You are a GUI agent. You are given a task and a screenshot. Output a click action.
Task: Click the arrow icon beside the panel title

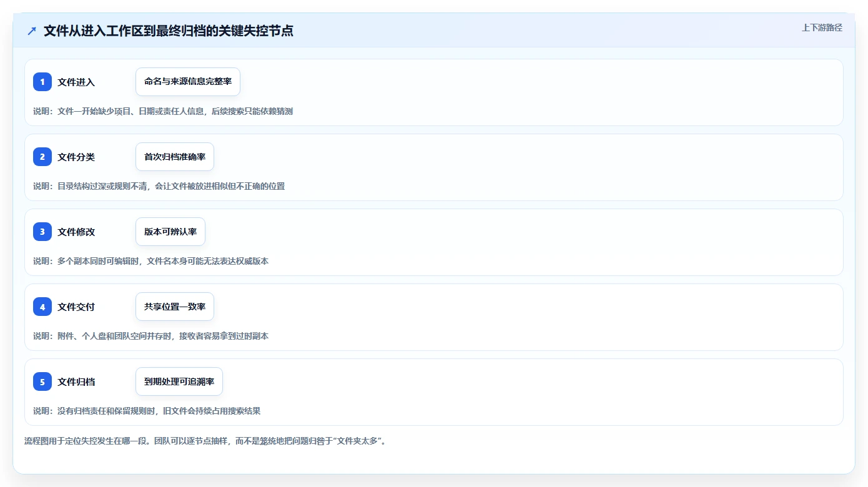pos(32,31)
